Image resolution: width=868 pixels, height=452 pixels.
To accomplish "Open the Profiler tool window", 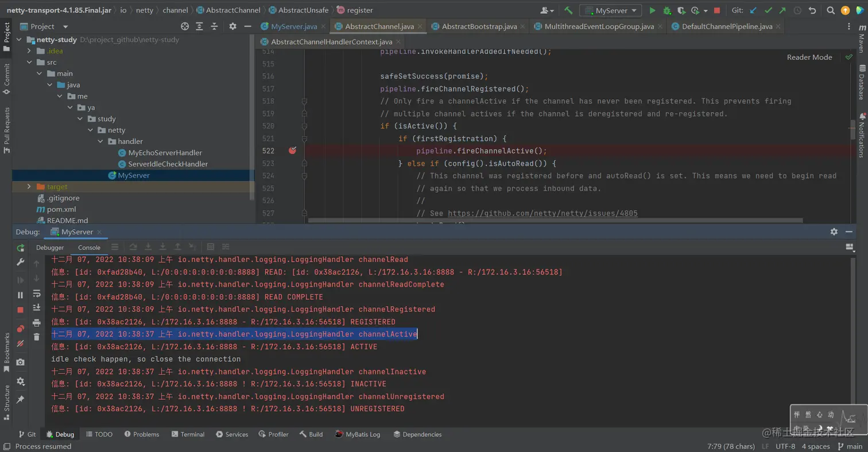I will (273, 434).
